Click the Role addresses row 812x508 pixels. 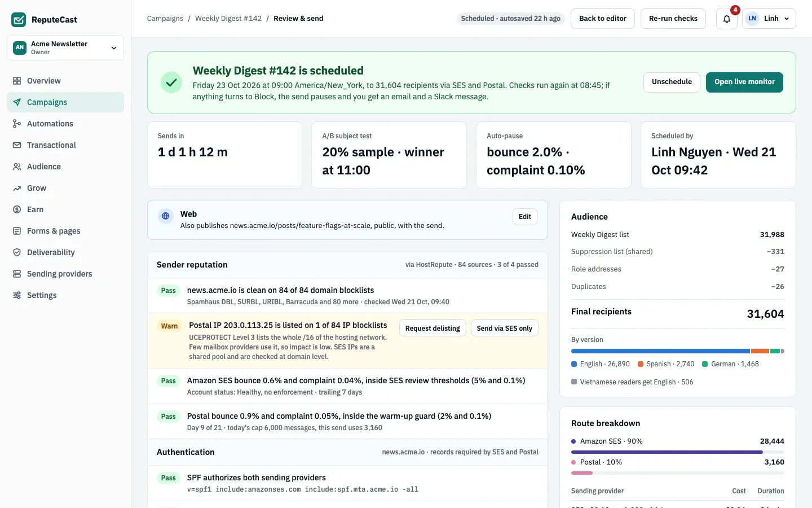tap(678, 269)
